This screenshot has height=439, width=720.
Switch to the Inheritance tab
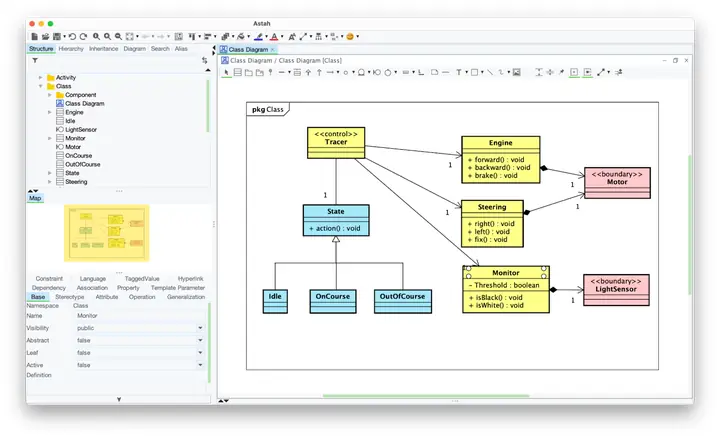(103, 49)
